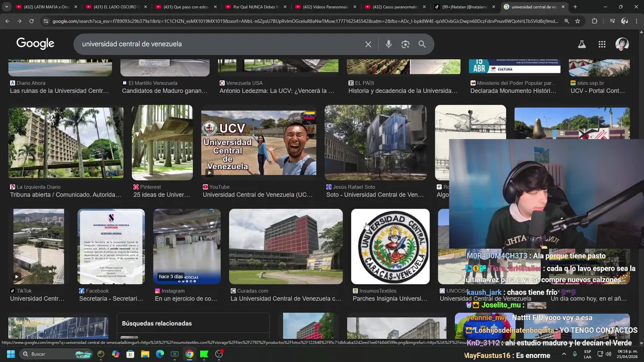
Task: Open '25 ideas de Univer...' Pinterest link
Action: 162,195
